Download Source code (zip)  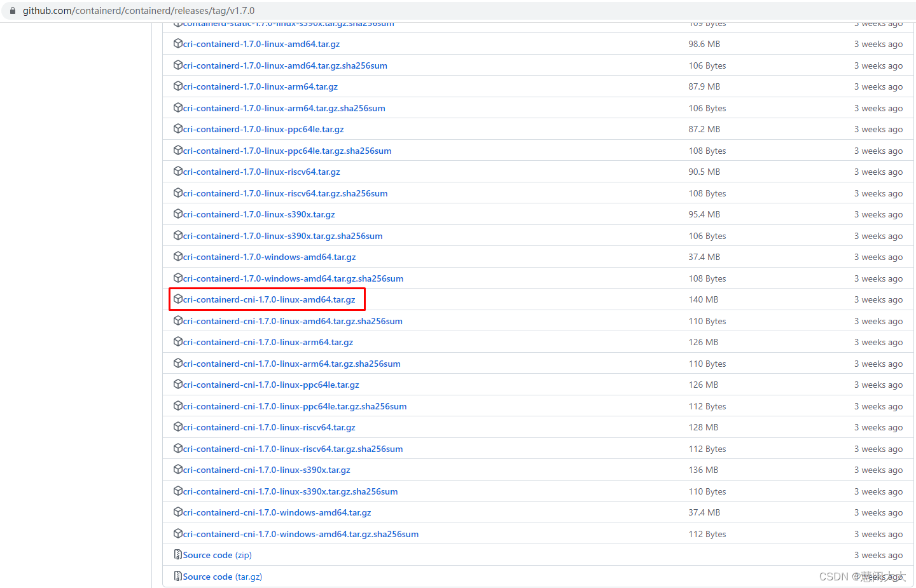click(218, 555)
